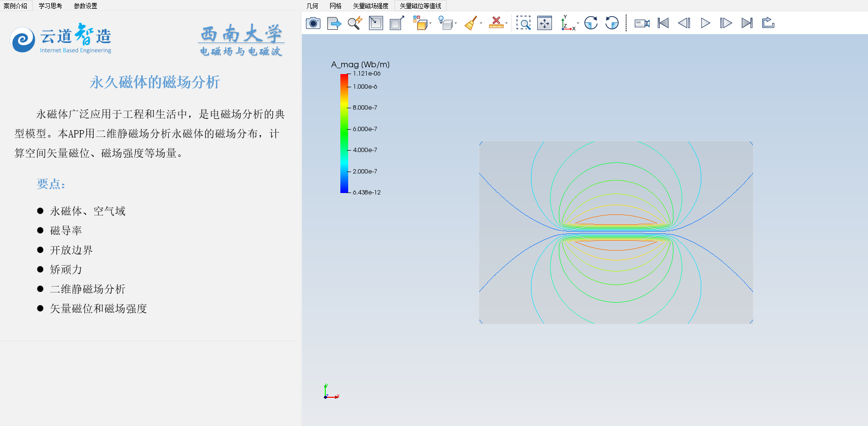Click the rotate counterclockwise icon
Image resolution: width=868 pixels, height=426 pixels.
click(612, 23)
